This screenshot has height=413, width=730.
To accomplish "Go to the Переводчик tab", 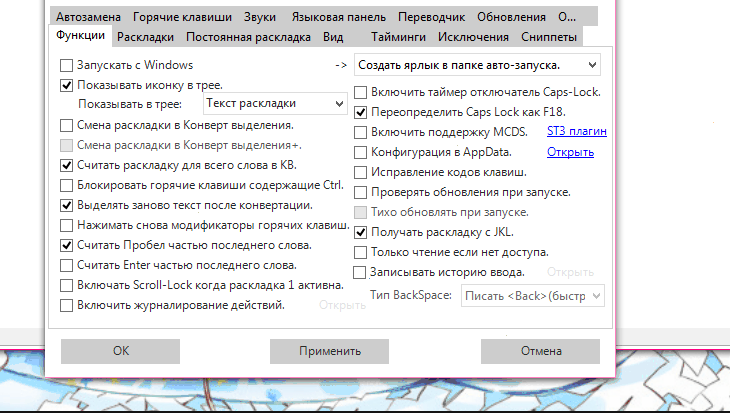I will 431,17.
